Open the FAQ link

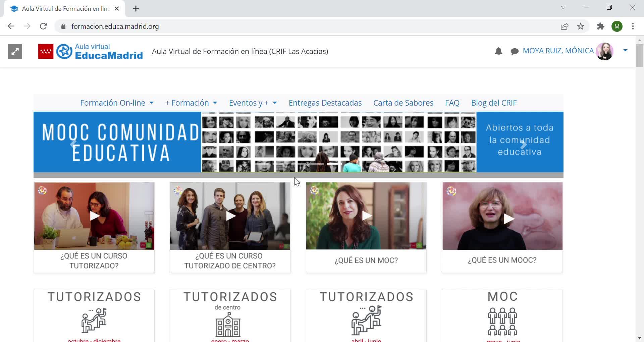(452, 103)
